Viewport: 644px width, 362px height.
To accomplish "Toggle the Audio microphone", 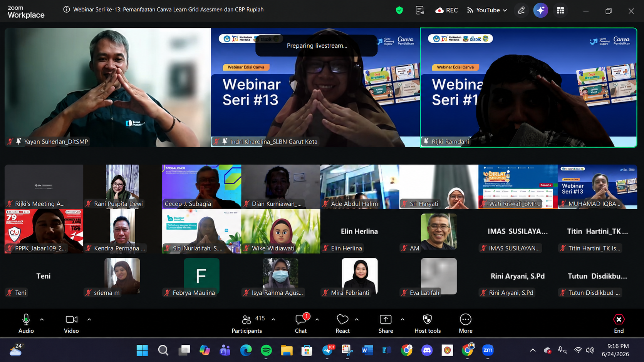I will point(26,324).
